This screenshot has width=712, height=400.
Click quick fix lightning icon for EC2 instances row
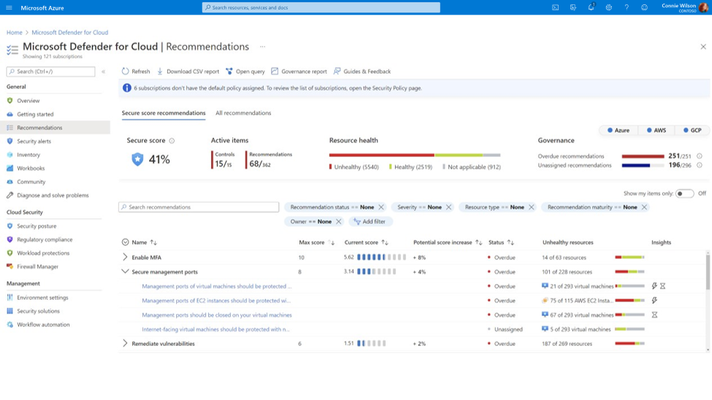point(654,301)
